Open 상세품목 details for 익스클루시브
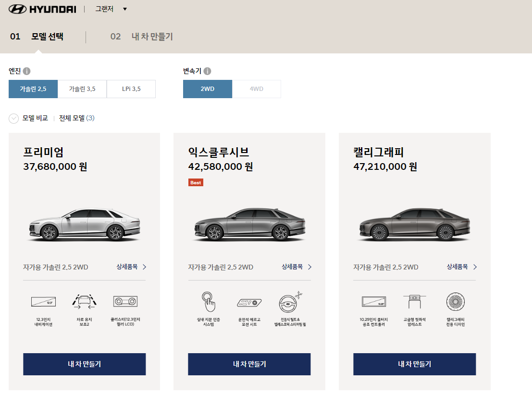The height and width of the screenshot is (396, 532). (292, 267)
